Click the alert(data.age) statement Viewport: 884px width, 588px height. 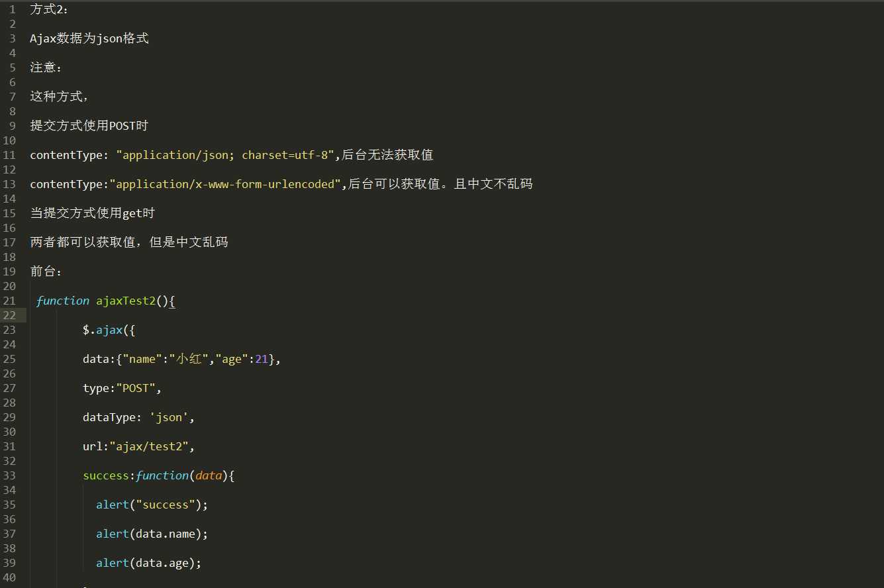click(148, 563)
